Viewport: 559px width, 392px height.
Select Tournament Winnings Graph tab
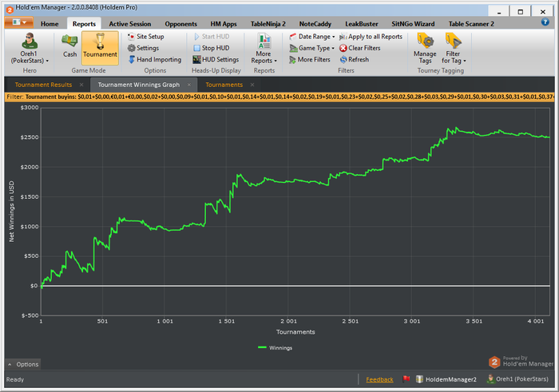[x=139, y=85]
